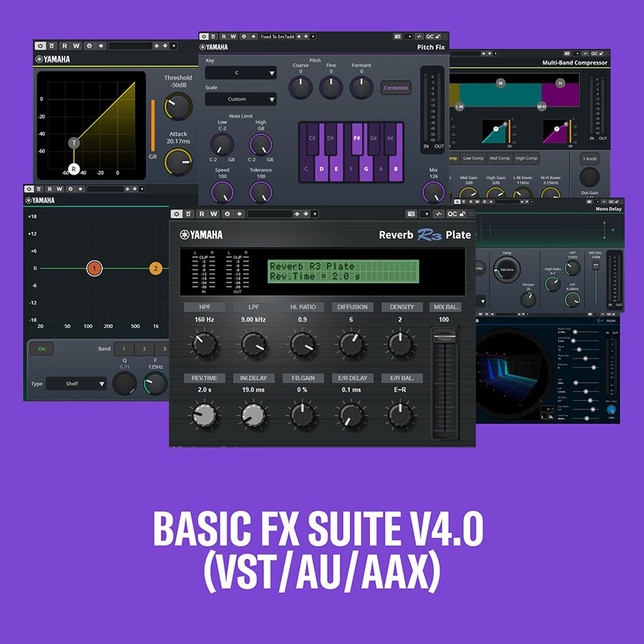Screen dimensions: 644x644
Task: Open the Scale dropdown set to Custom
Action: click(x=240, y=99)
